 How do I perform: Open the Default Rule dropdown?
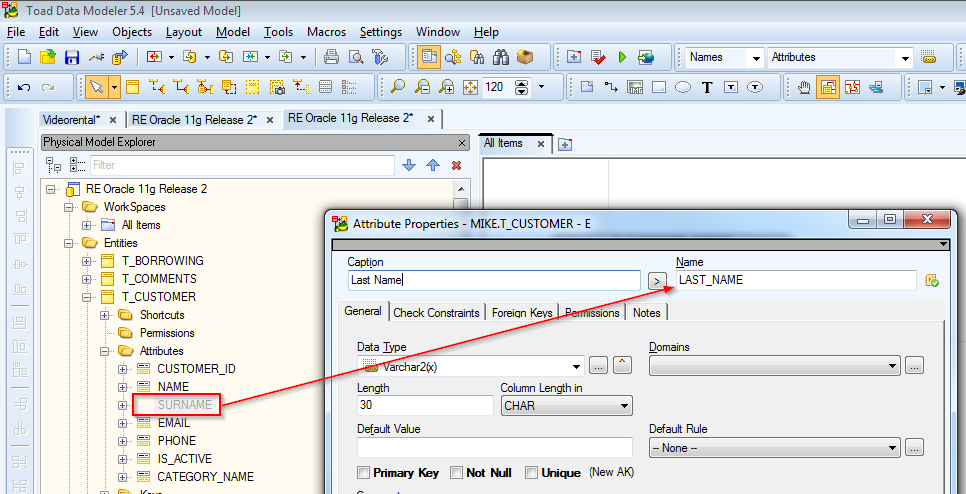894,448
